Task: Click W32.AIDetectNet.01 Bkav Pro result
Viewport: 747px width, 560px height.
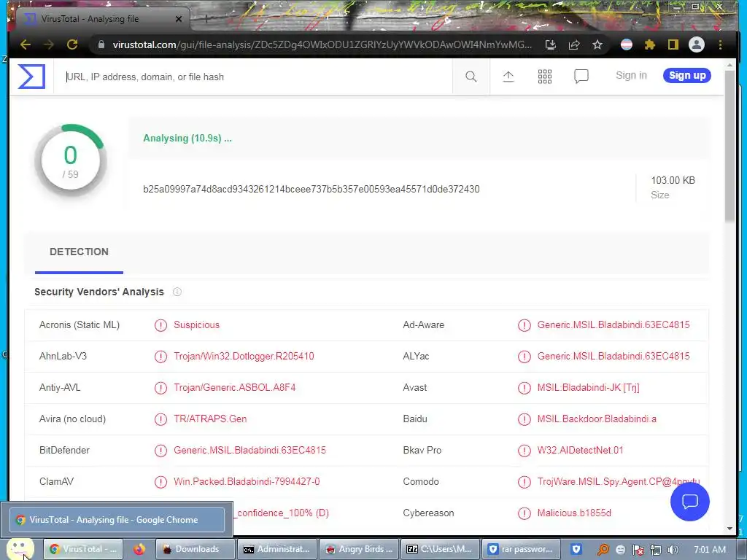Action: 580,450
